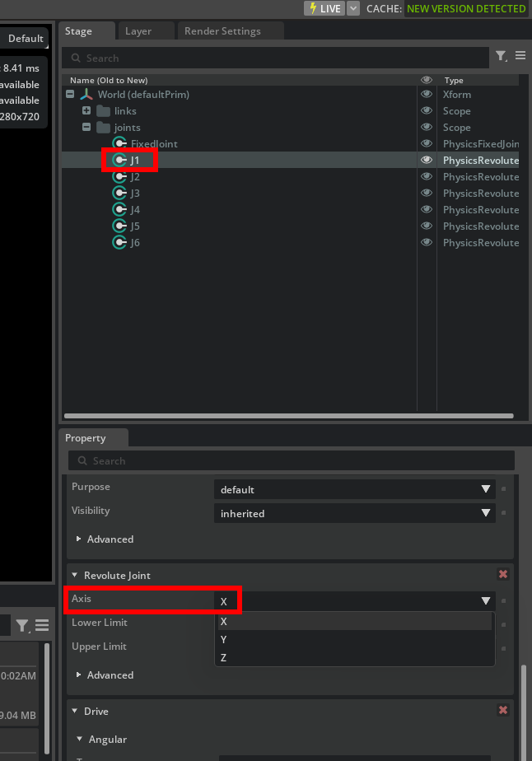532x761 pixels.
Task: Hide the links scope with eye icon
Action: (x=427, y=111)
